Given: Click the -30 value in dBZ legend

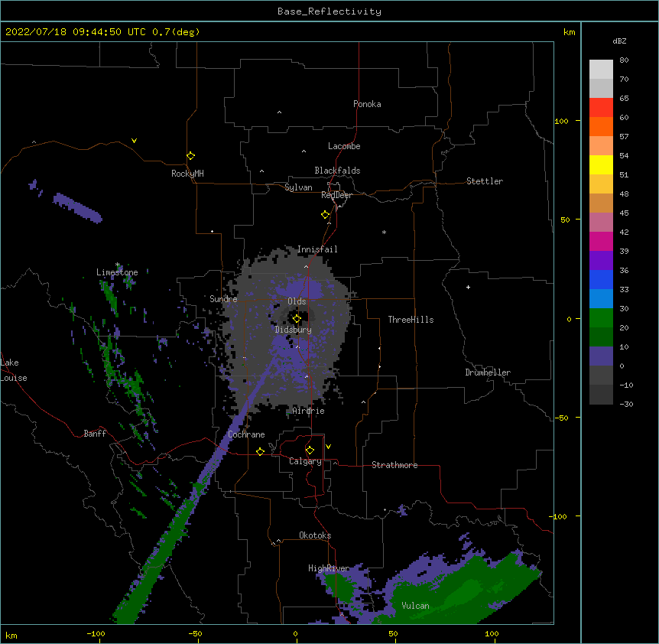Looking at the screenshot, I should pyautogui.click(x=626, y=405).
